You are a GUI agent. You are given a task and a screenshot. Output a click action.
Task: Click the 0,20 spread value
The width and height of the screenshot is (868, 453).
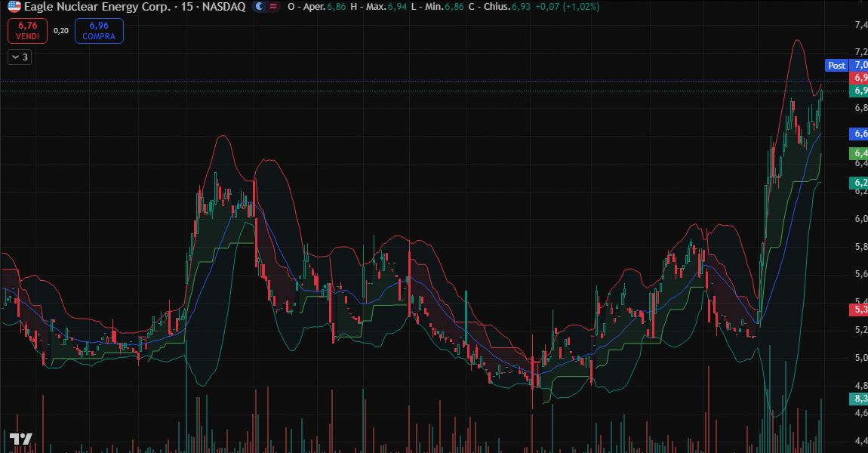point(61,31)
